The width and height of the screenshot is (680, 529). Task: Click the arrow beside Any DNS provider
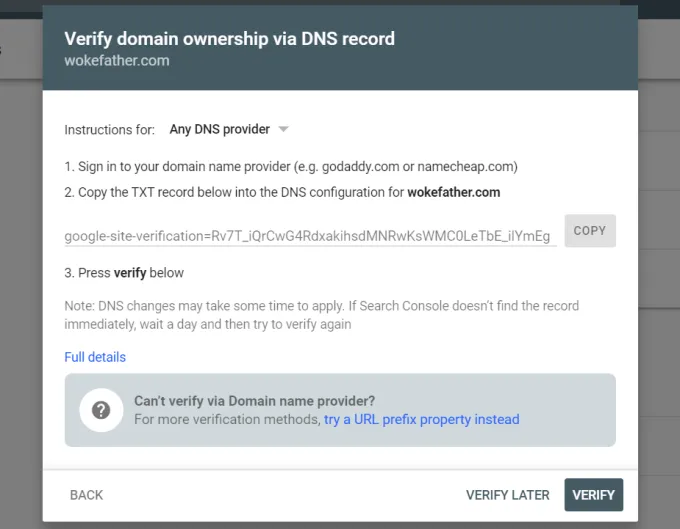tap(283, 129)
